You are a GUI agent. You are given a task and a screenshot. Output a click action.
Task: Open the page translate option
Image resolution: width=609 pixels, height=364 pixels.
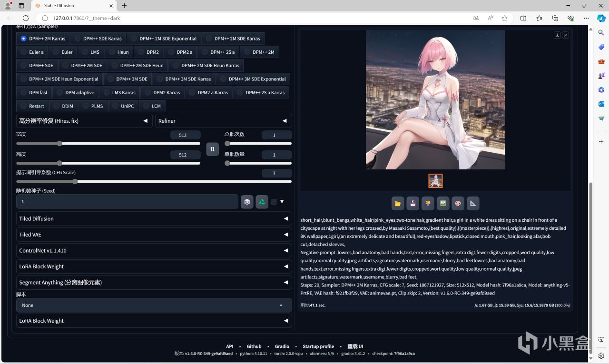pyautogui.click(x=476, y=18)
